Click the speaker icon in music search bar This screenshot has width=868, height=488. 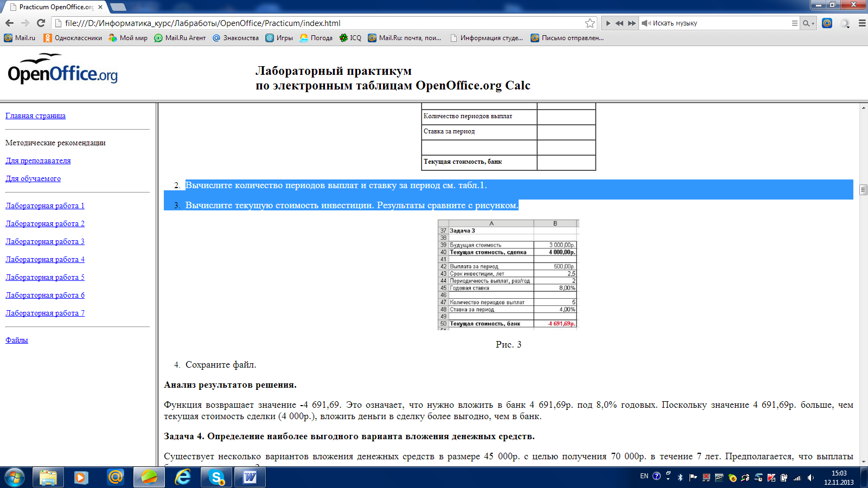[x=646, y=23]
